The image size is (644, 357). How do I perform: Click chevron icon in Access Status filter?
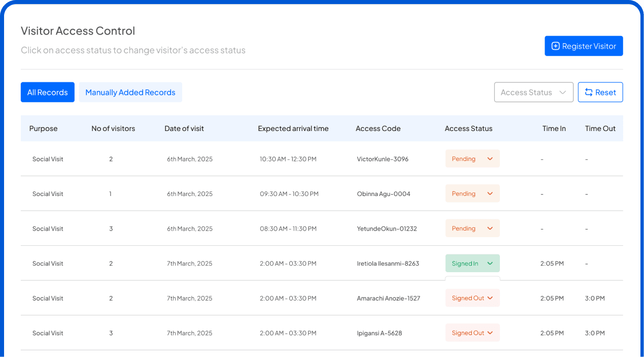(562, 92)
